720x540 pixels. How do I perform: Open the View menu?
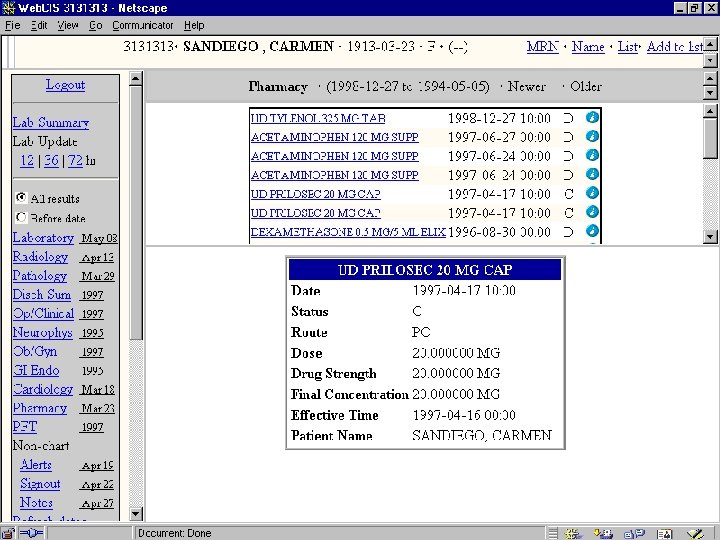click(x=68, y=25)
